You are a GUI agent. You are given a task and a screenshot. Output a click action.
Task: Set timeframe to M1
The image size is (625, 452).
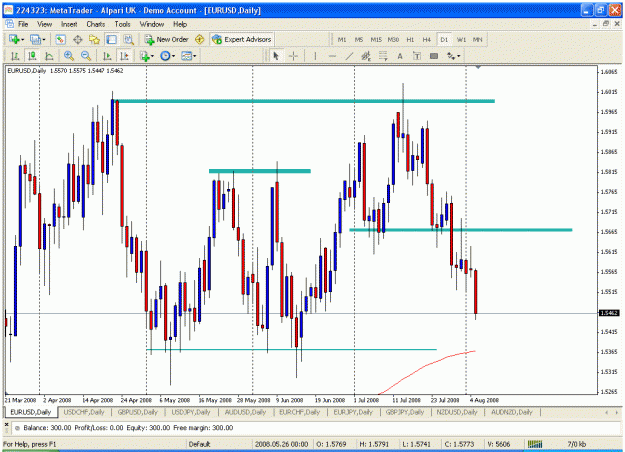[x=342, y=39]
